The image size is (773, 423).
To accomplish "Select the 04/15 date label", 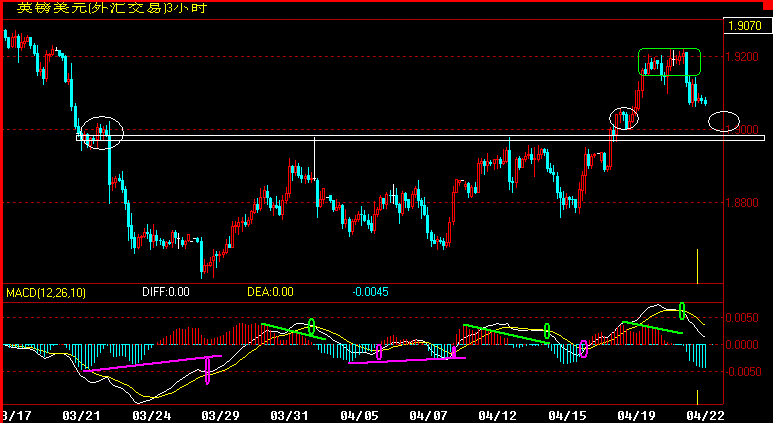I will coord(566,416).
